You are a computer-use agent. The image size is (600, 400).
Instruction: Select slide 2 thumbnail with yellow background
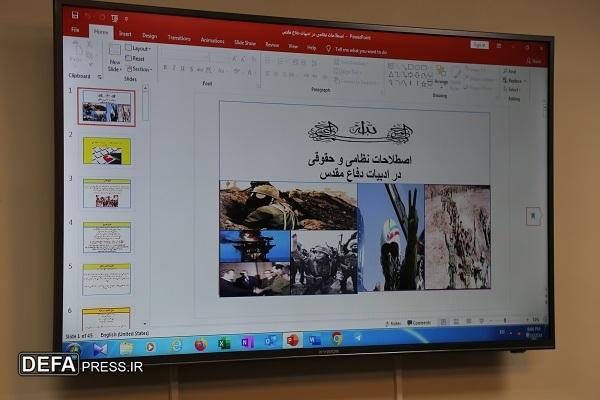click(107, 151)
